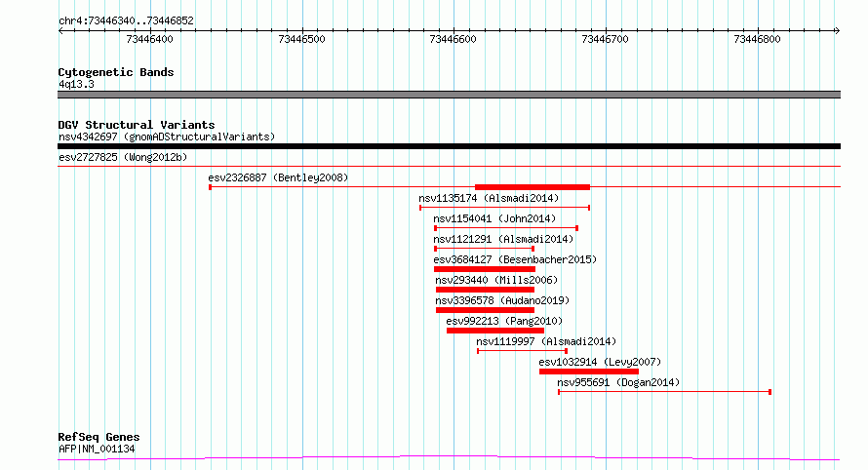Click the esv2326887 (Bentley2008) label

[278, 177]
